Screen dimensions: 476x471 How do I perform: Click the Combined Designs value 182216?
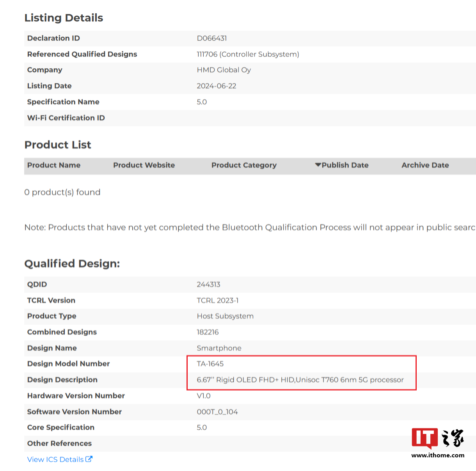208,332
